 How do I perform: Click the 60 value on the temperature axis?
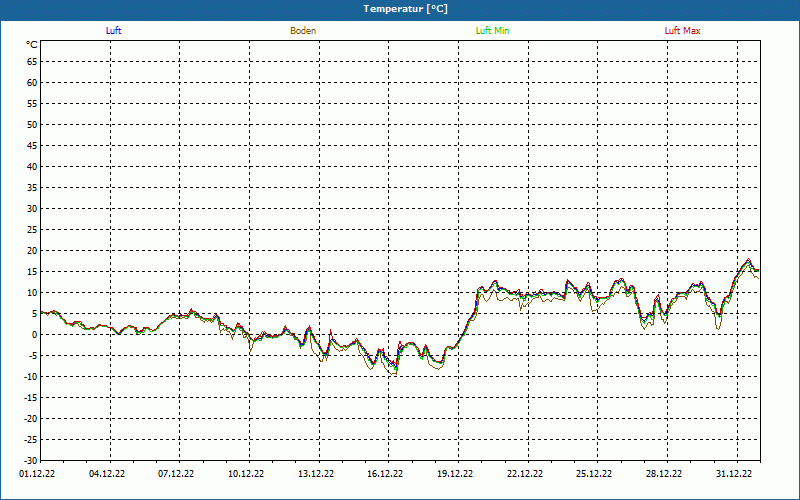click(x=32, y=83)
